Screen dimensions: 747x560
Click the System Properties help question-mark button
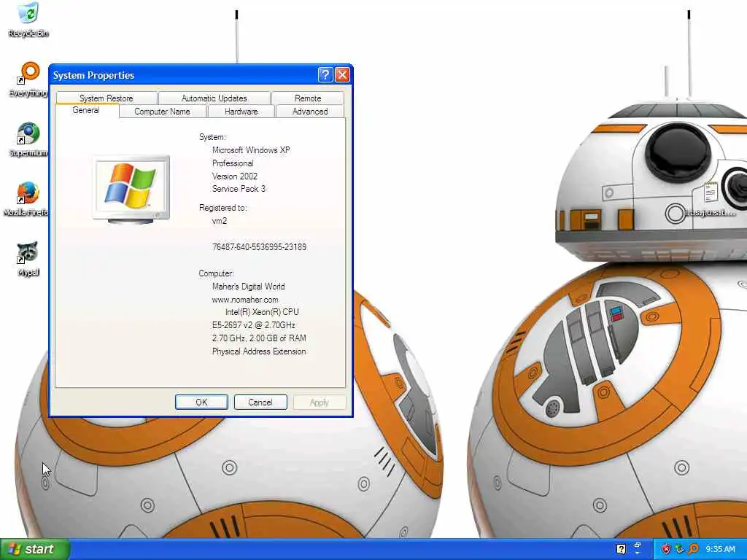[325, 75]
